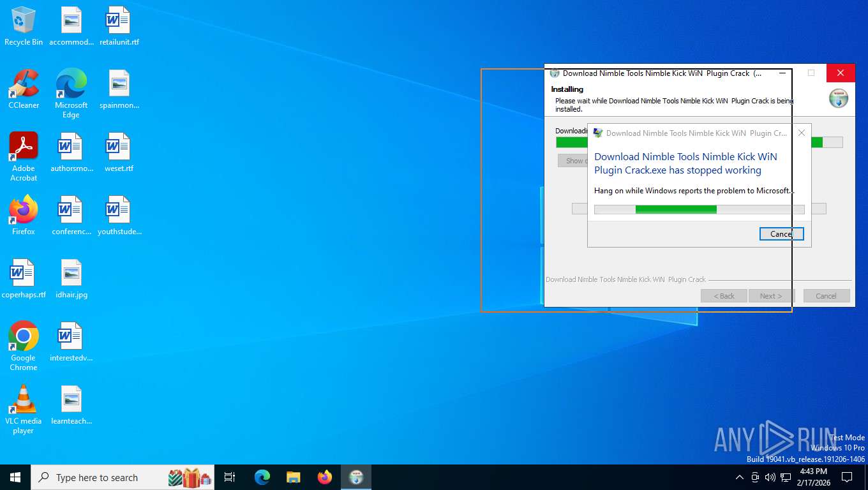Launch Firefox from the taskbar
This screenshot has height=490, width=868.
325,477
